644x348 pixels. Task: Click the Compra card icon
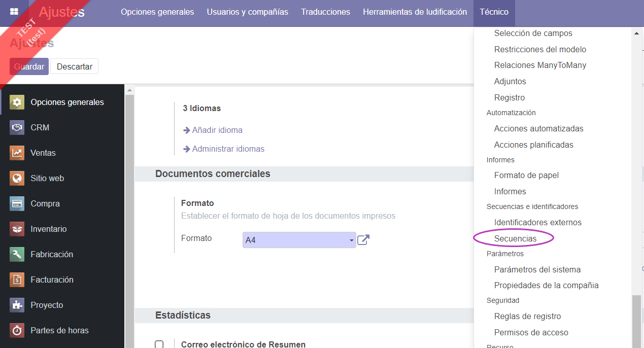pyautogui.click(x=17, y=203)
